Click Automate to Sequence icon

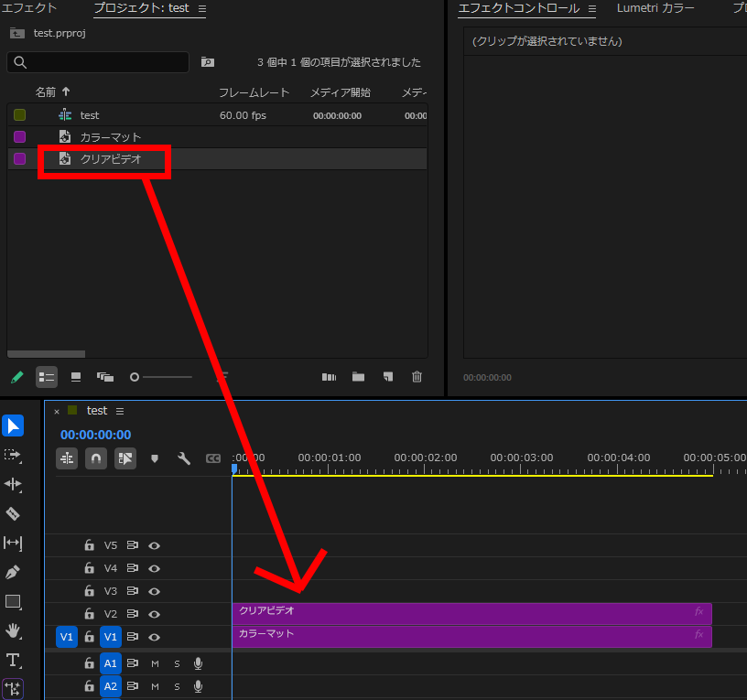(329, 377)
